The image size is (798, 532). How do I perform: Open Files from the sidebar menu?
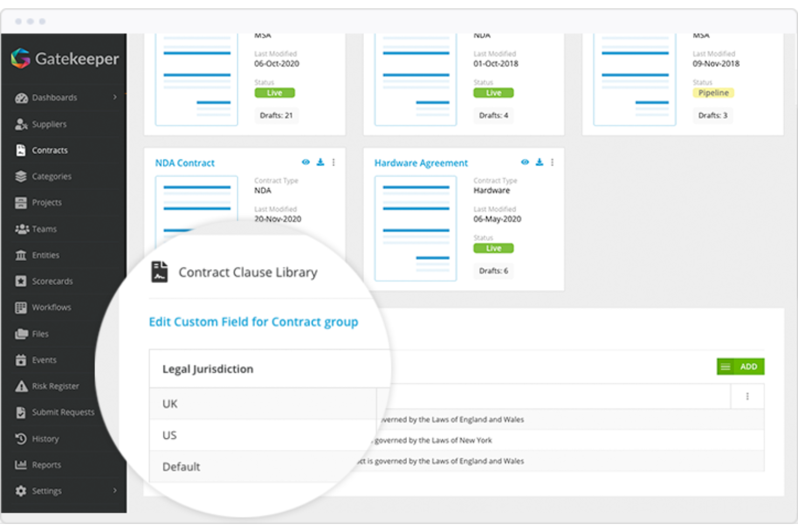click(x=39, y=334)
